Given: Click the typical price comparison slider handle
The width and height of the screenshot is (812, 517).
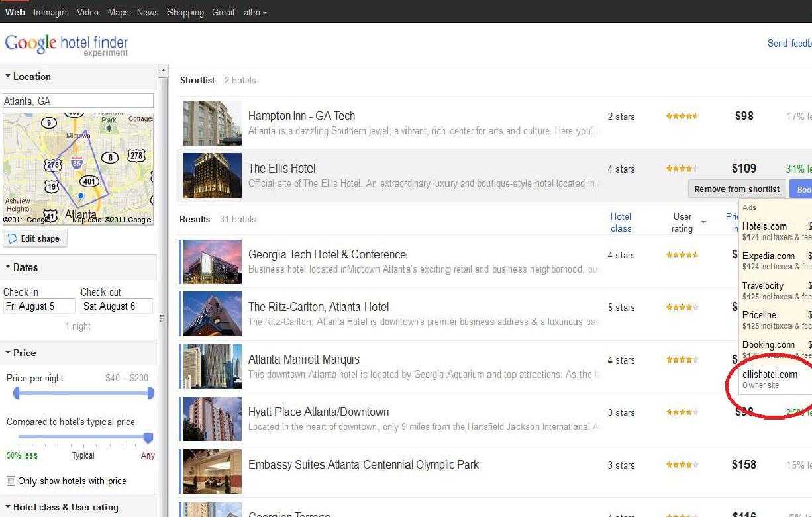Looking at the screenshot, I should [x=148, y=437].
